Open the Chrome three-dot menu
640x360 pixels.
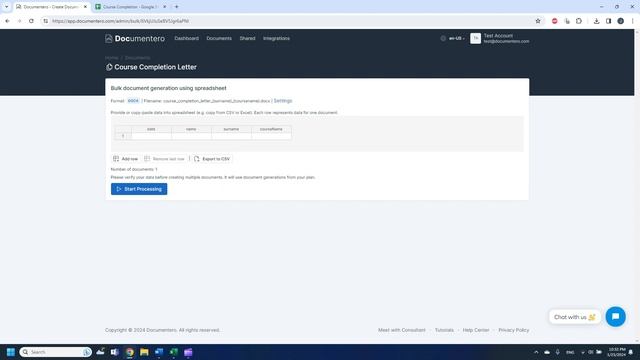coord(633,21)
